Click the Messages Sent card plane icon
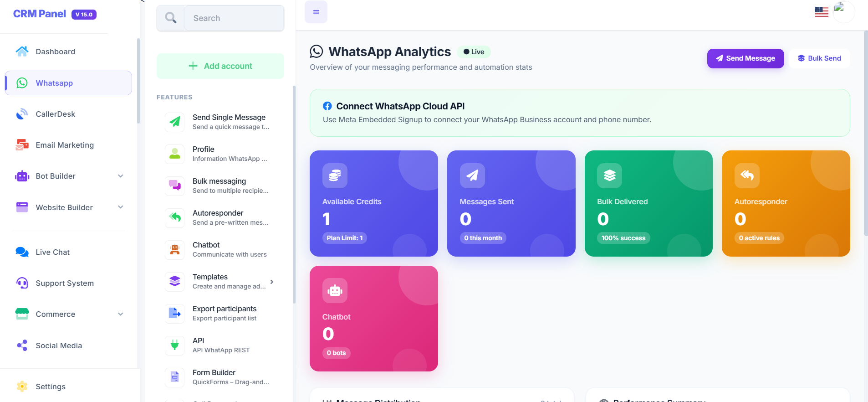 point(472,175)
